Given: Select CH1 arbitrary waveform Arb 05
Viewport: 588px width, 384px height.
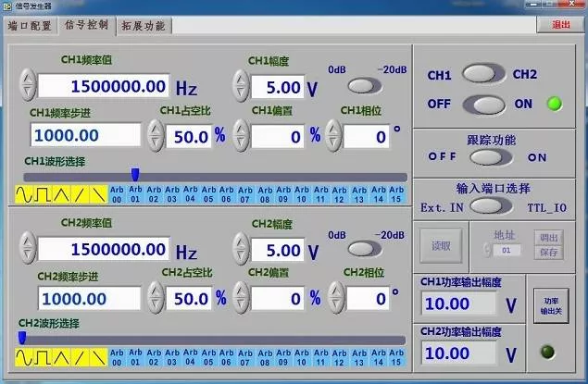Looking at the screenshot, I should tap(208, 194).
